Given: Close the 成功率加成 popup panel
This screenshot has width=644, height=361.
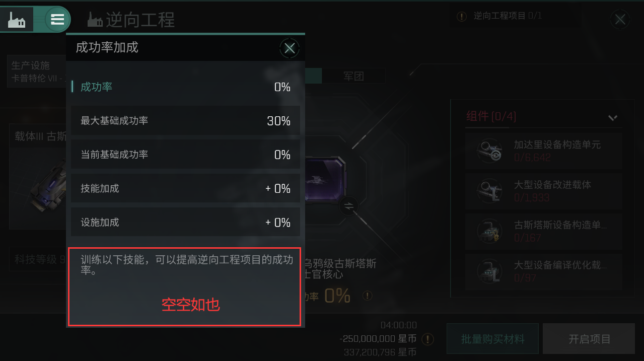Looking at the screenshot, I should tap(290, 48).
